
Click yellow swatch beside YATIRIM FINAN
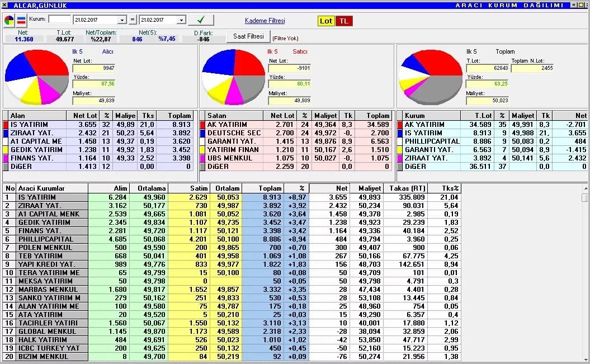point(203,150)
